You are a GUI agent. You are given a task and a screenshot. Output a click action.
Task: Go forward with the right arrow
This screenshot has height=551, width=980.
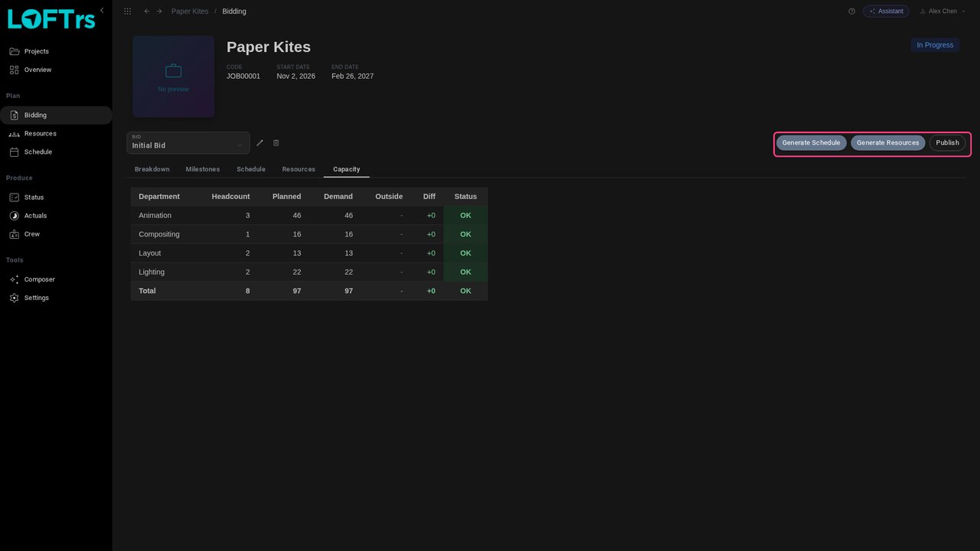[159, 11]
